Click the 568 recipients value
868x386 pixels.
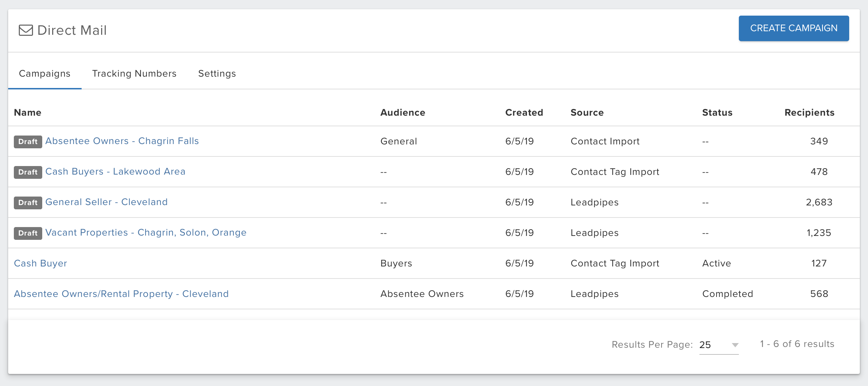click(x=819, y=294)
